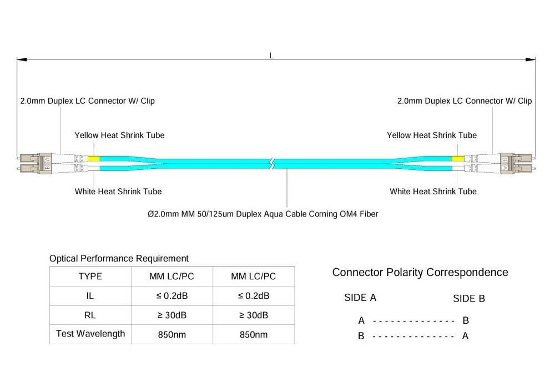Viewport: 555px width, 392px height.
Task: Click the "L" length dimension label
Action: coord(271,56)
